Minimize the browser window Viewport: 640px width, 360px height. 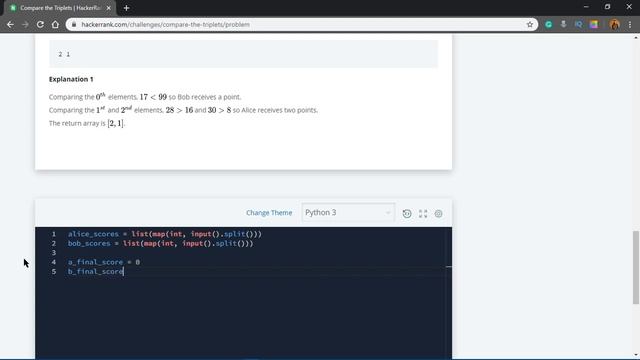coord(586,7)
